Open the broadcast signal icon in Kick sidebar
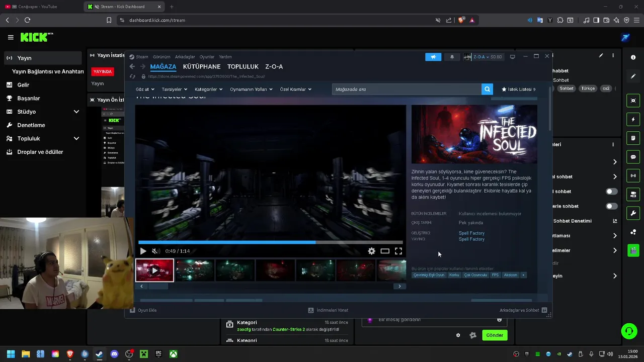This screenshot has height=362, width=644. (x=633, y=175)
